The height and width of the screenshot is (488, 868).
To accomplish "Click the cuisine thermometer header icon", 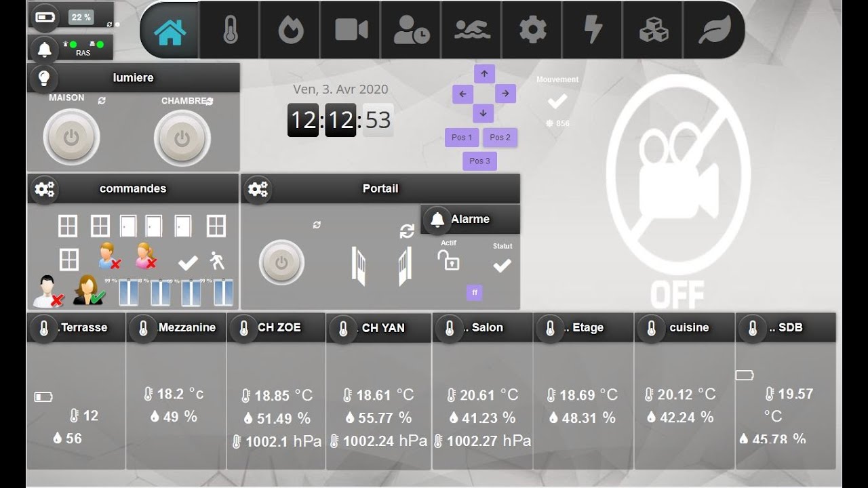I will tap(651, 329).
